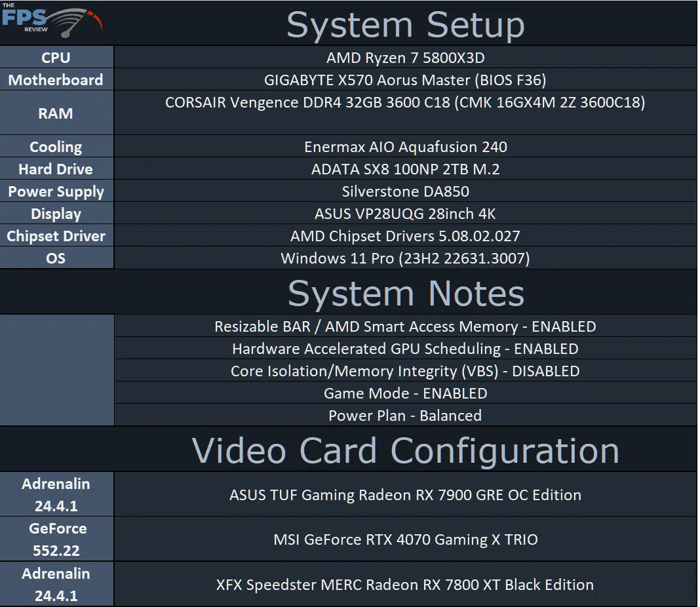Click the AMD Ryzen 7 5800X3D cell
Screen dimensions: 700x607
coord(405,58)
